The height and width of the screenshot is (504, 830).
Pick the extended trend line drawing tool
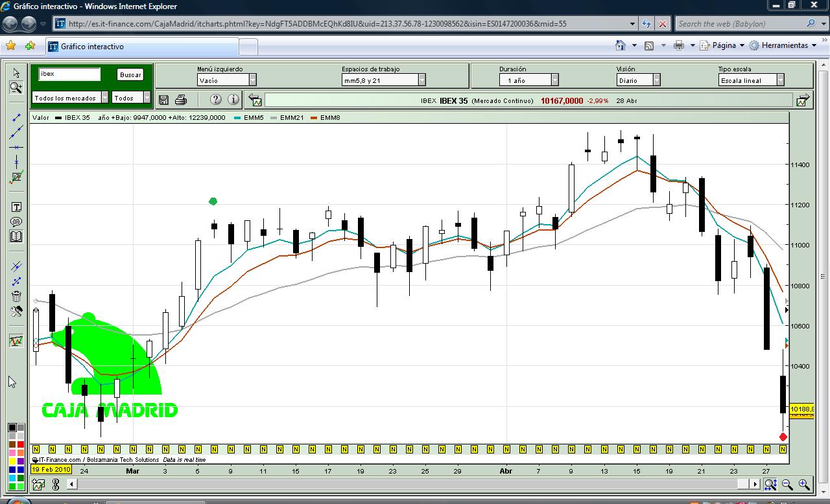[x=16, y=132]
